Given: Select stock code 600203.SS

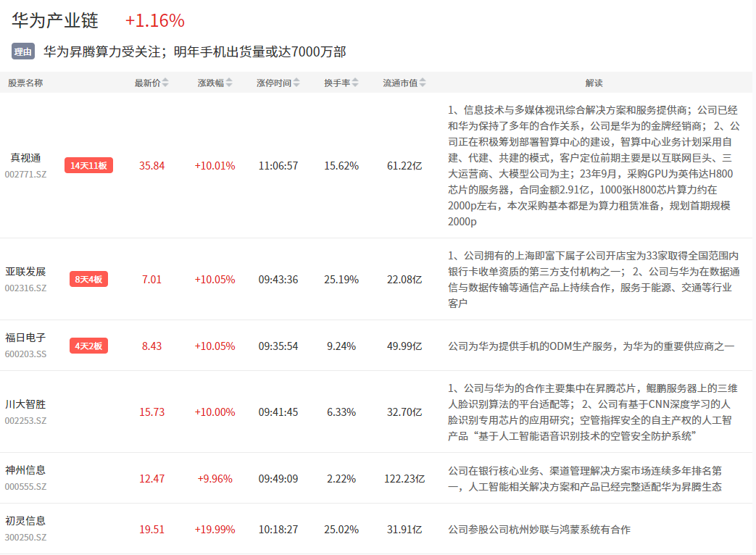Looking at the screenshot, I should [25, 354].
